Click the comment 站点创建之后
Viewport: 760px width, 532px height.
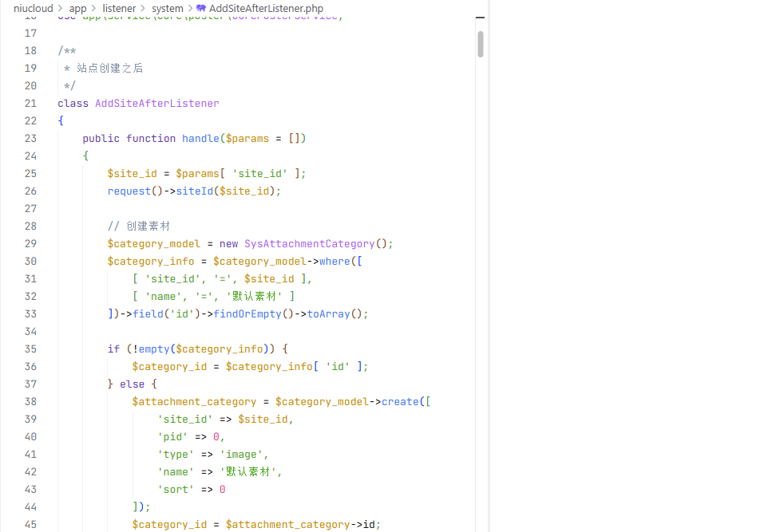(109, 69)
